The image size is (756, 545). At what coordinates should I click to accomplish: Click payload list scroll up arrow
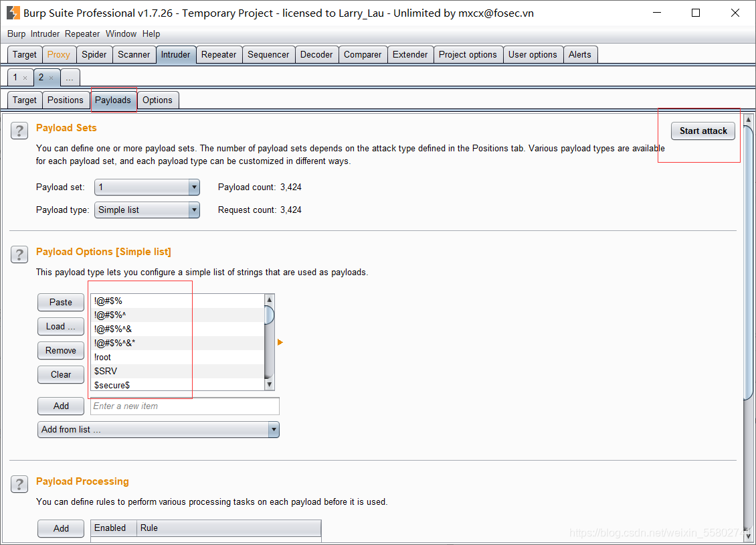pyautogui.click(x=270, y=299)
